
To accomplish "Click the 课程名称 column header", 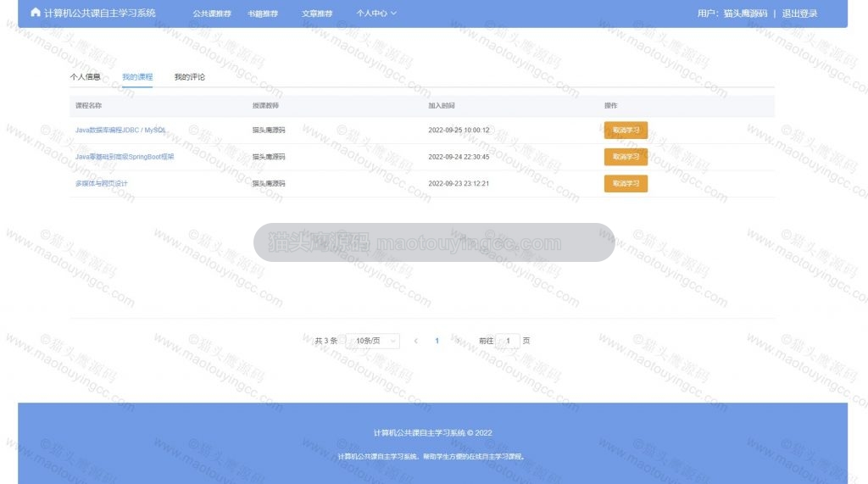I will coord(88,105).
